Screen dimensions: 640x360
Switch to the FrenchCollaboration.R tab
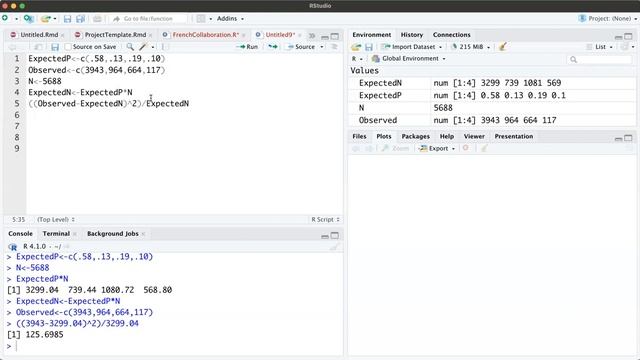pyautogui.click(x=205, y=35)
